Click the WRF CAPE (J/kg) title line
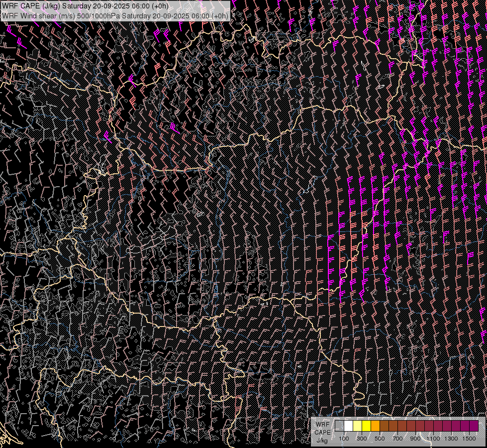The height and width of the screenshot is (448, 487). (x=85, y=6)
